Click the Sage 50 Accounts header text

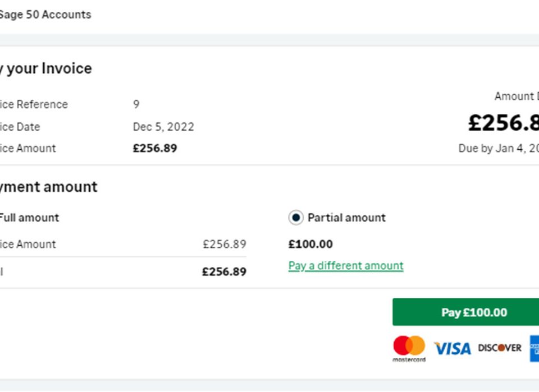click(45, 15)
